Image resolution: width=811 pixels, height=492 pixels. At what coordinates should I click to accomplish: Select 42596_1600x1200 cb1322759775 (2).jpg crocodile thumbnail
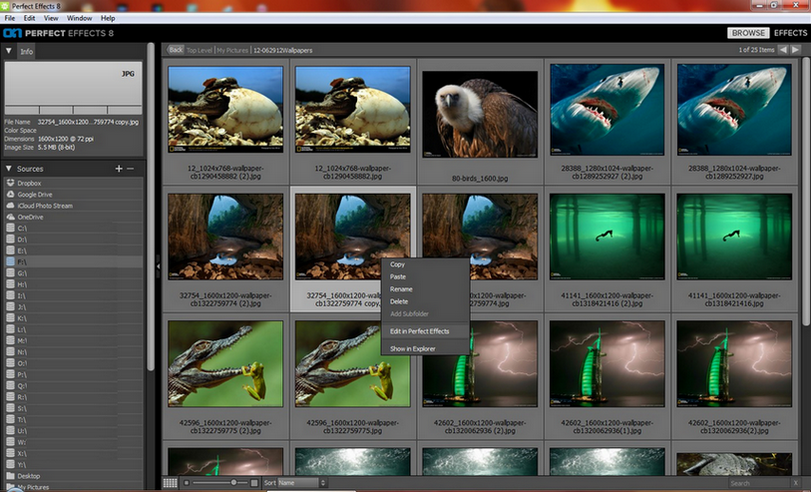pos(226,364)
